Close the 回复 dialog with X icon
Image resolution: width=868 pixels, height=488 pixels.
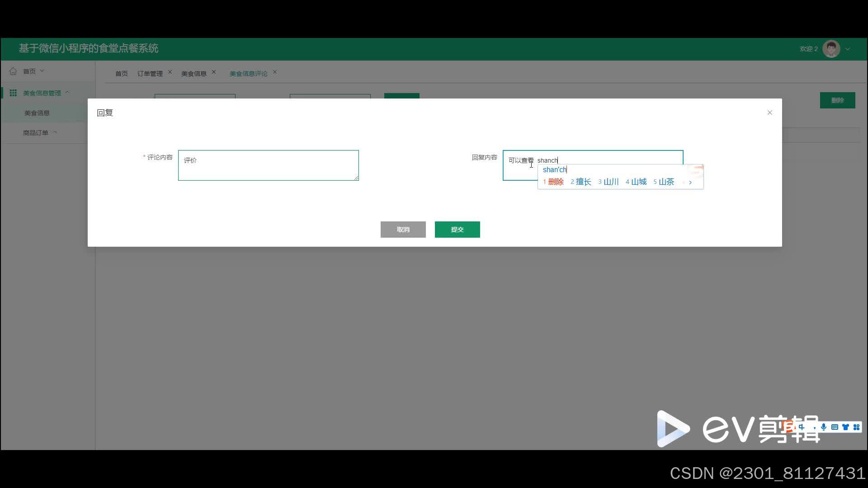click(769, 113)
